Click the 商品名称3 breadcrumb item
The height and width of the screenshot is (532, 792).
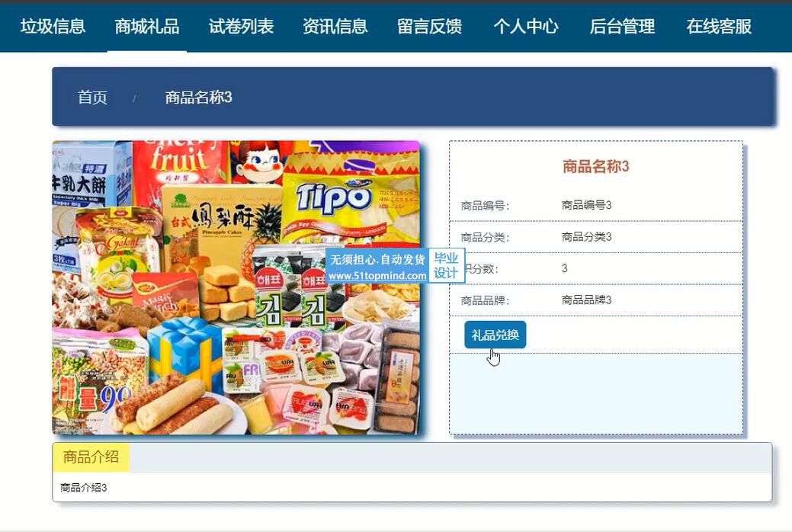(198, 97)
